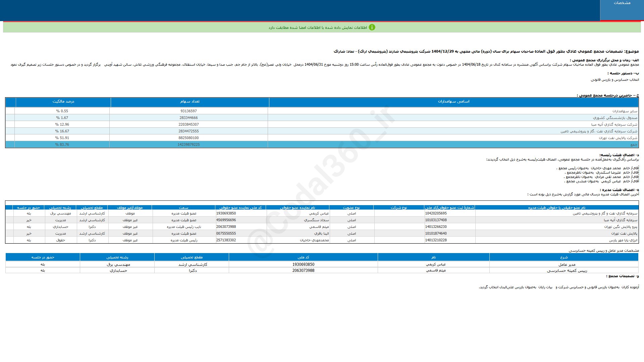The height and width of the screenshot is (362, 644).
Task: Select board member row انرژی پایا مهر پارس
Action: 623,240
